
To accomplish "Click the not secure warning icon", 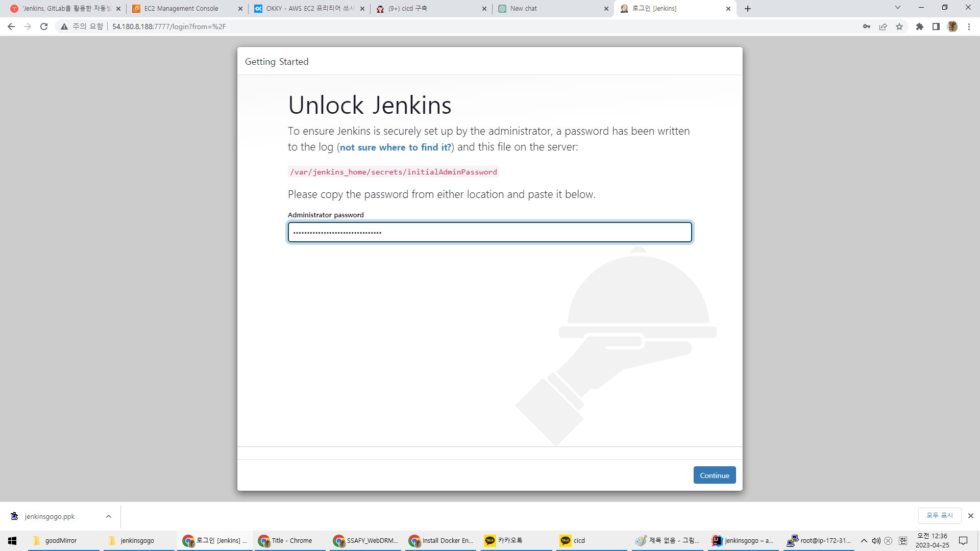I will [64, 27].
